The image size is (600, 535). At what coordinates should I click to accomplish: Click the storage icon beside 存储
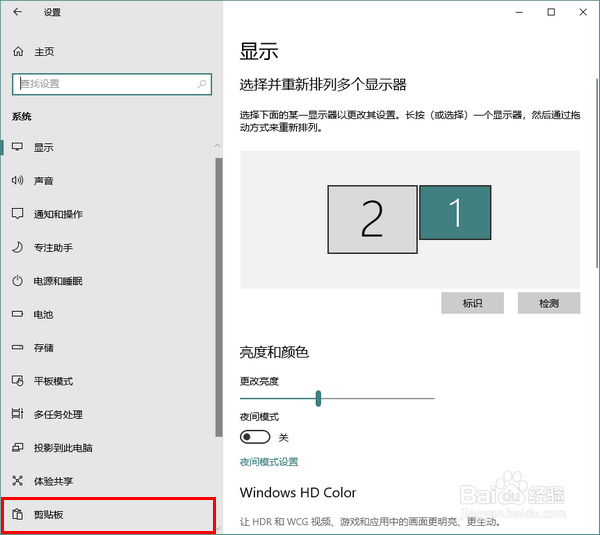[18, 347]
